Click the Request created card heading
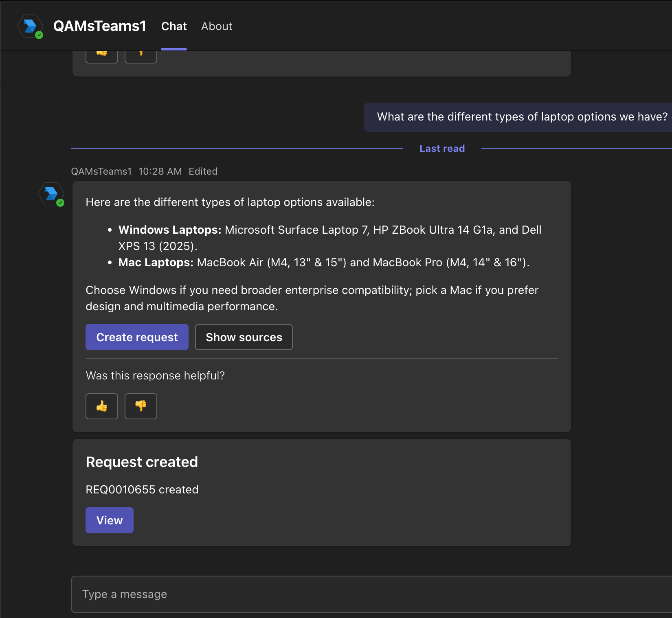672x618 pixels. [x=142, y=462]
